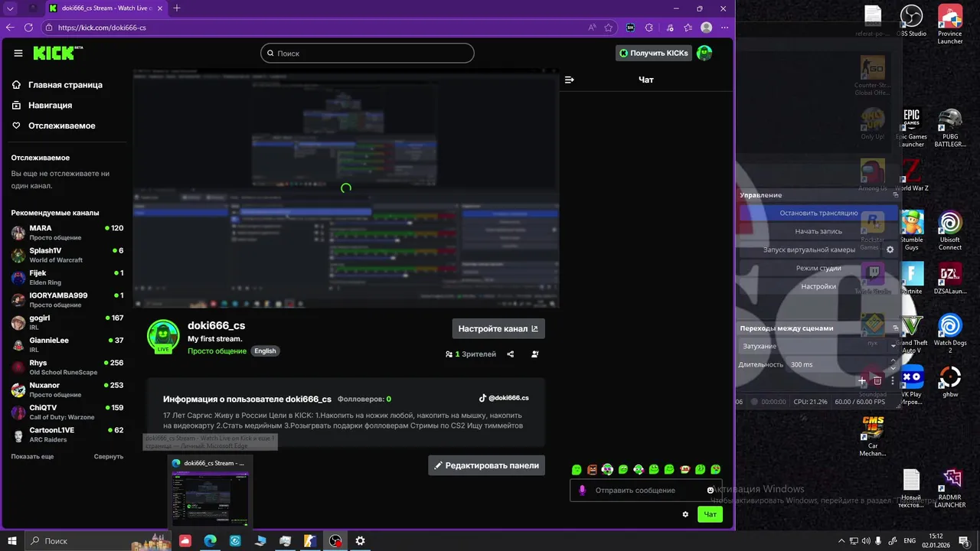Open the MARA recommended channel
This screenshot has width=980, height=551.
(67, 233)
